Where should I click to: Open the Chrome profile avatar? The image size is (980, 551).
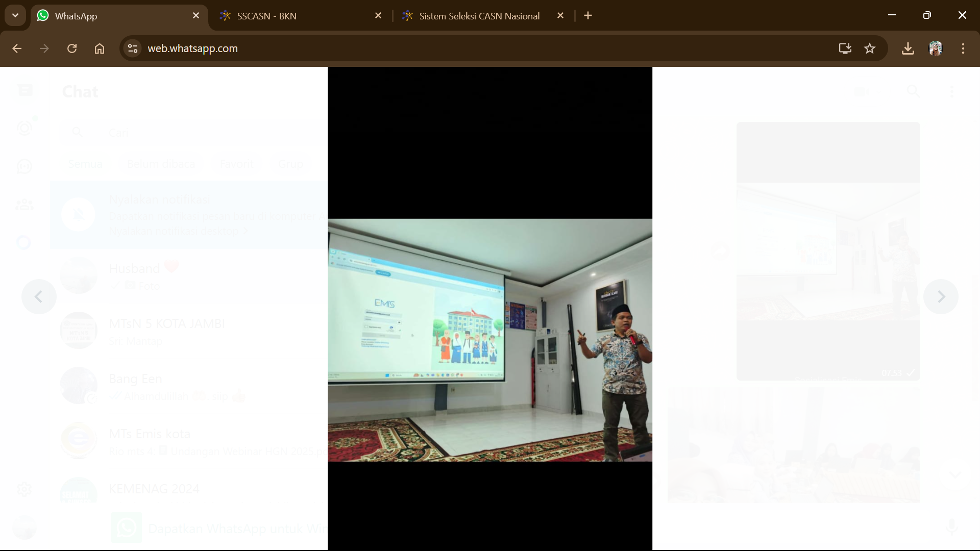[x=936, y=48]
